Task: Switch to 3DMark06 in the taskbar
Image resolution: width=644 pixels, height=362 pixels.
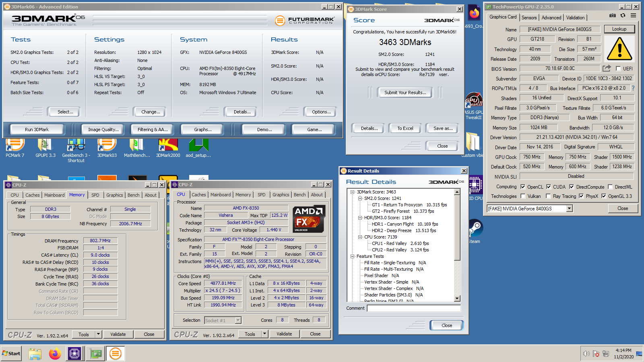Action: point(116,354)
